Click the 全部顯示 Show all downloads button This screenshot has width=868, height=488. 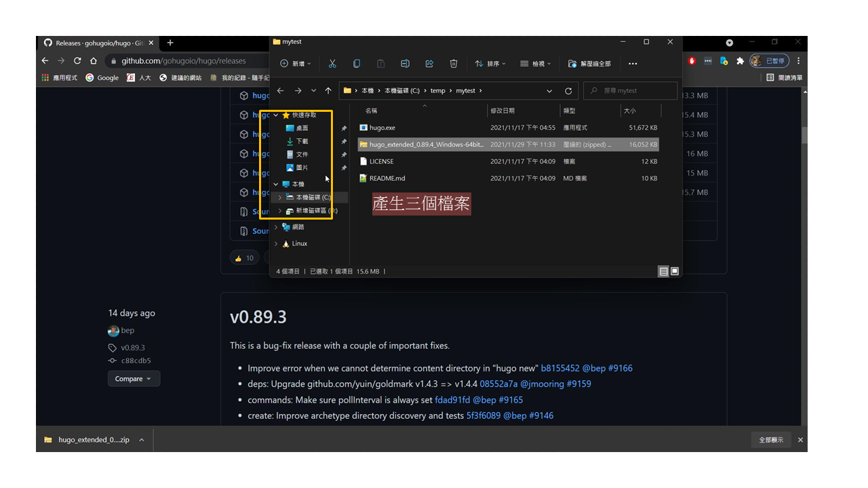[771, 440]
